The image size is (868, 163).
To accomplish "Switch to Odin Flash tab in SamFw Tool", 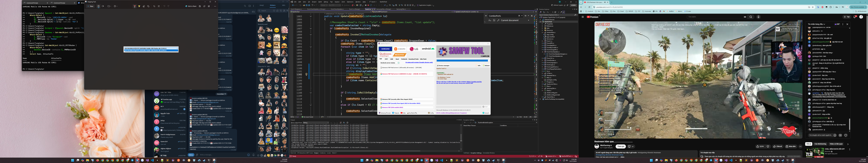I will click(x=423, y=59).
